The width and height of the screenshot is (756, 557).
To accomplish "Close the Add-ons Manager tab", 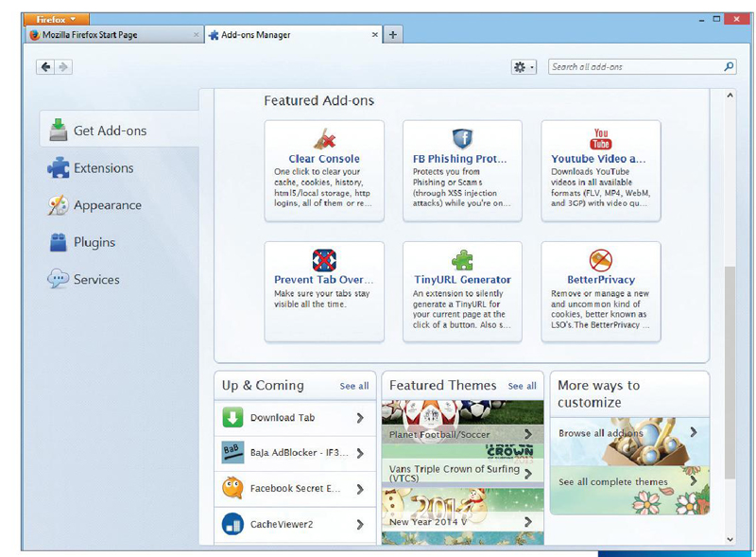I will click(x=374, y=35).
